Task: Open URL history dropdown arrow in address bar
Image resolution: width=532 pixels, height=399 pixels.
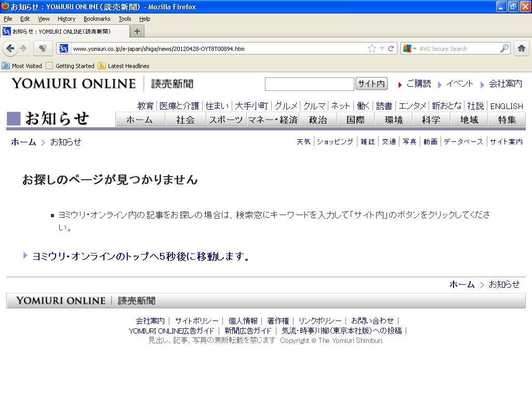Action: (x=382, y=48)
